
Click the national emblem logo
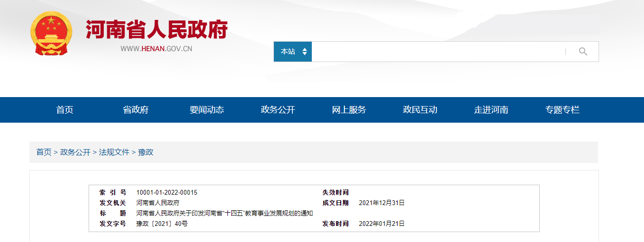coord(51,33)
